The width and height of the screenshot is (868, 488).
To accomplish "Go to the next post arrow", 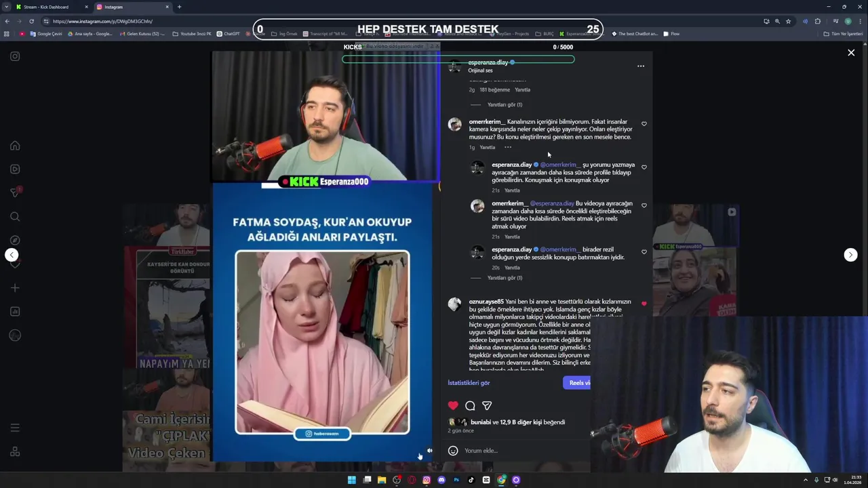I will pos(850,255).
